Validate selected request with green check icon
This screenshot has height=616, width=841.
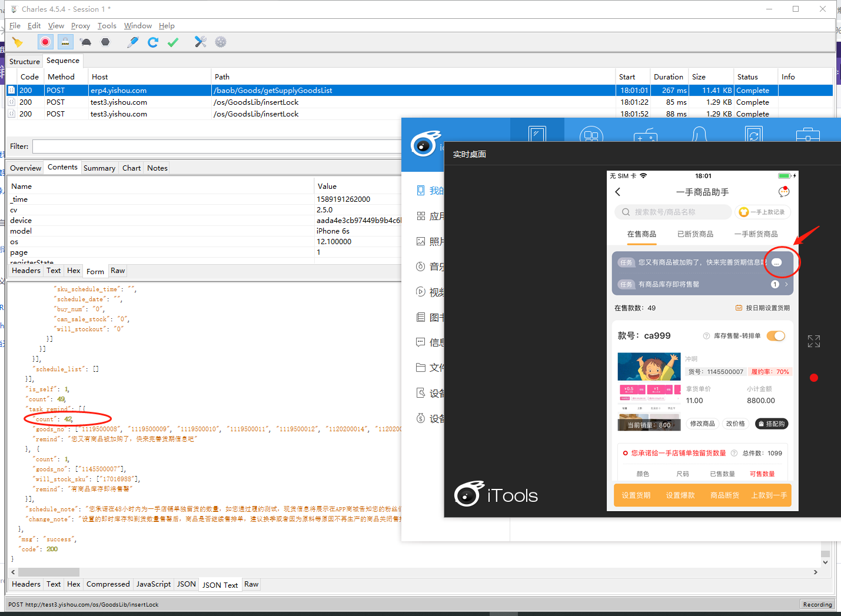(173, 42)
